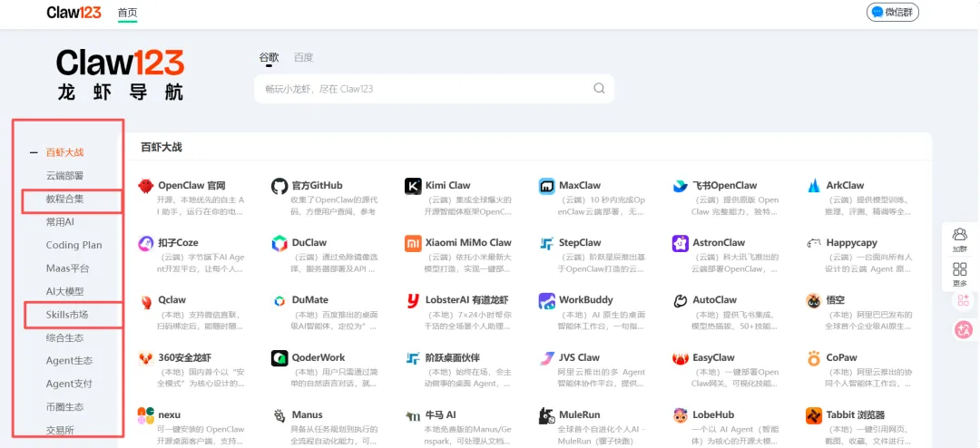Viewport: 980px width, 448px height.
Task: Open Agent支付 sidebar category
Action: click(69, 384)
